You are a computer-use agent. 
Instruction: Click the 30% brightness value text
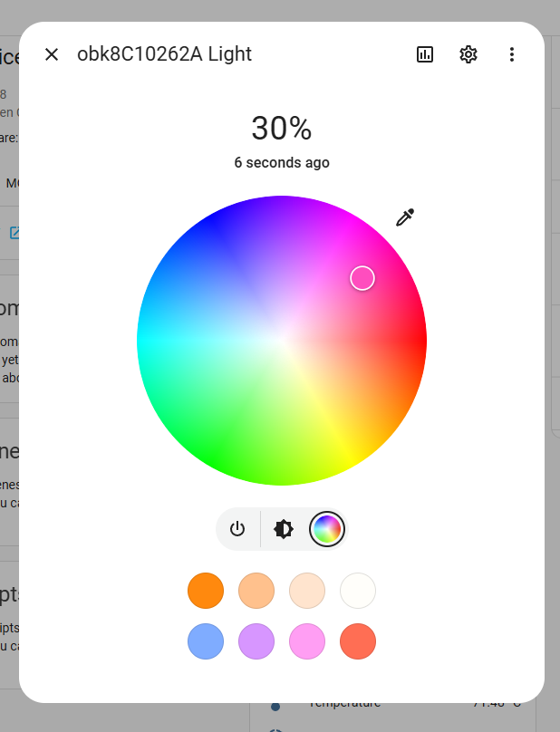point(282,129)
